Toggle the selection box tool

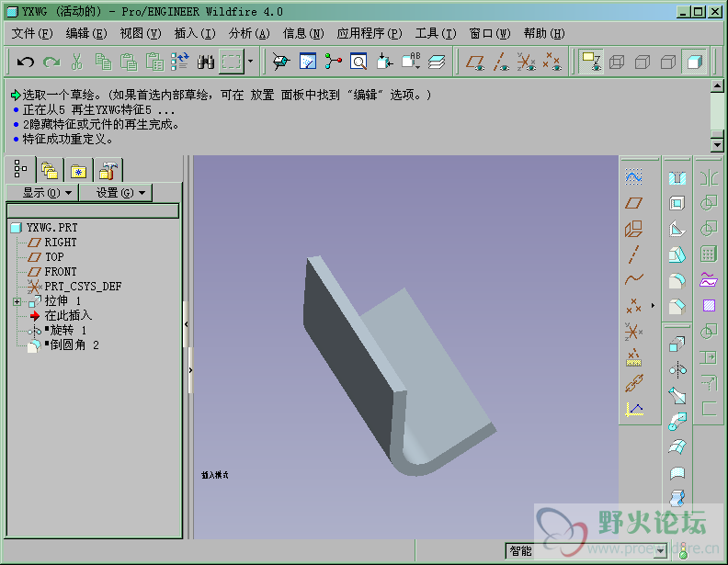click(232, 62)
